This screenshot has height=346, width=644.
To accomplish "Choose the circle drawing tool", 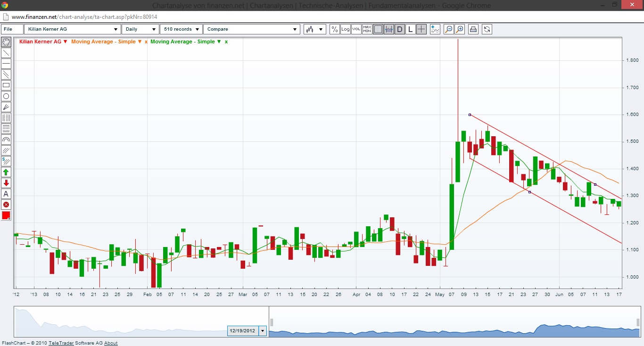I will pyautogui.click(x=6, y=96).
